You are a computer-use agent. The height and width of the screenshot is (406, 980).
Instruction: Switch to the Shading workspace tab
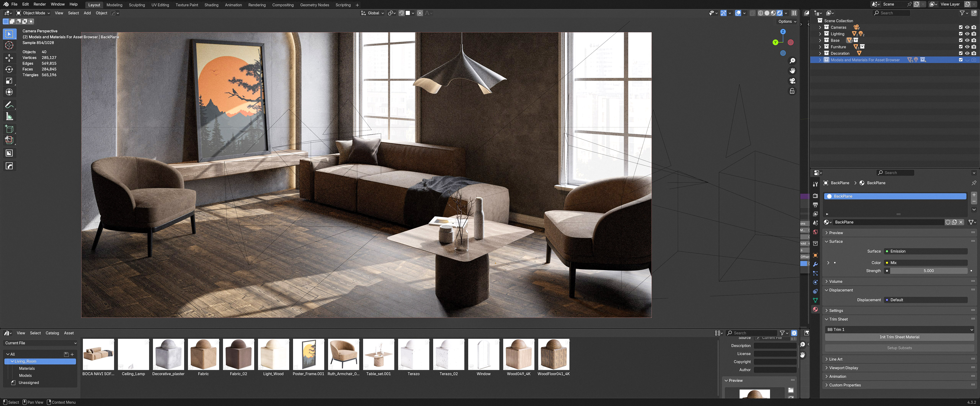(211, 5)
